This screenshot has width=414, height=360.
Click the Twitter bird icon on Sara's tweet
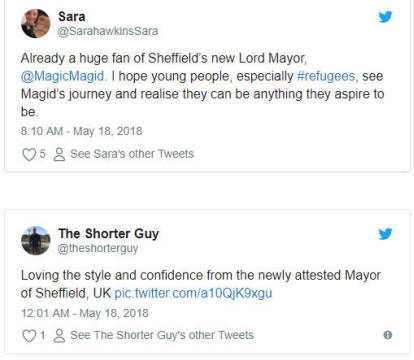pyautogui.click(x=385, y=17)
